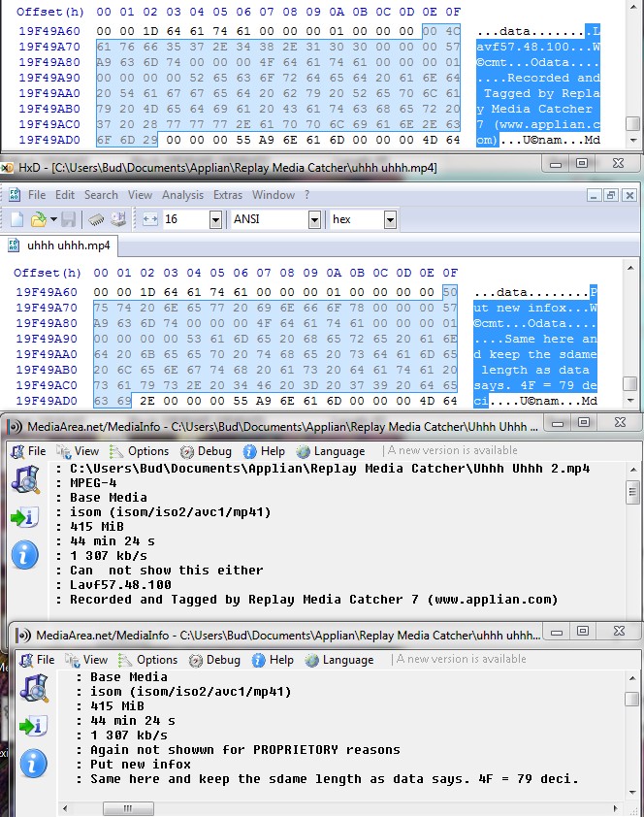The height and width of the screenshot is (817, 644).
Task: Open HxD Search menu
Action: (101, 195)
